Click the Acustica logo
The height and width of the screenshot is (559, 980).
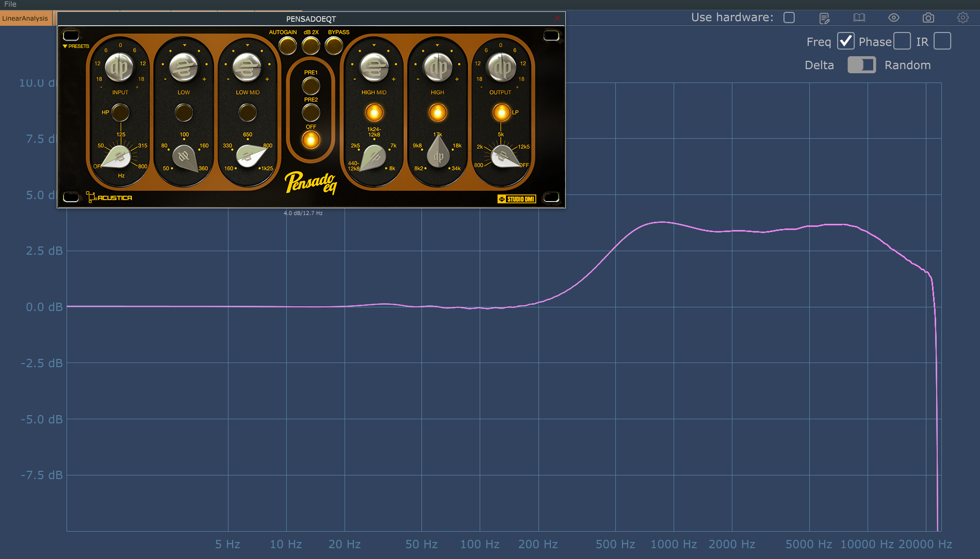click(109, 198)
